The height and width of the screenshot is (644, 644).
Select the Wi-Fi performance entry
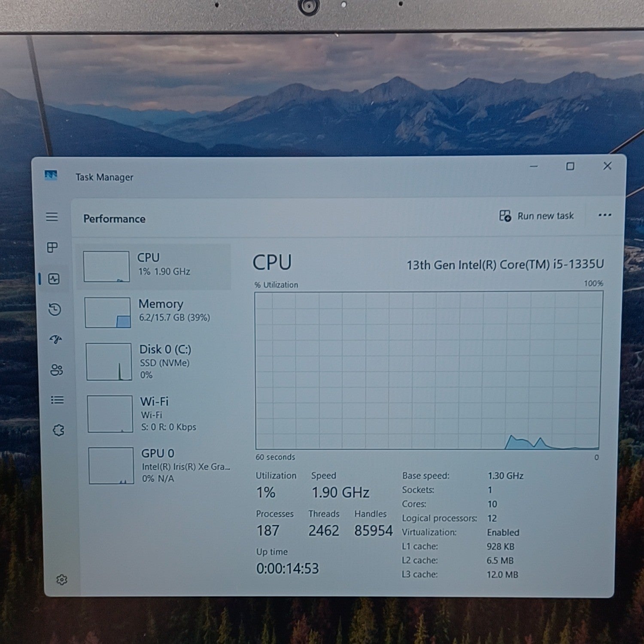157,414
